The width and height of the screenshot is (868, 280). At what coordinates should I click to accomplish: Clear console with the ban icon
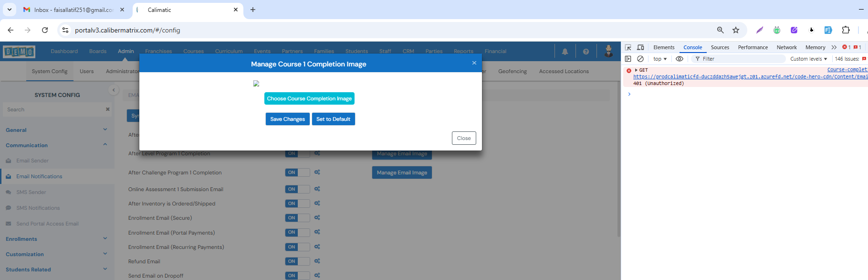pos(640,59)
